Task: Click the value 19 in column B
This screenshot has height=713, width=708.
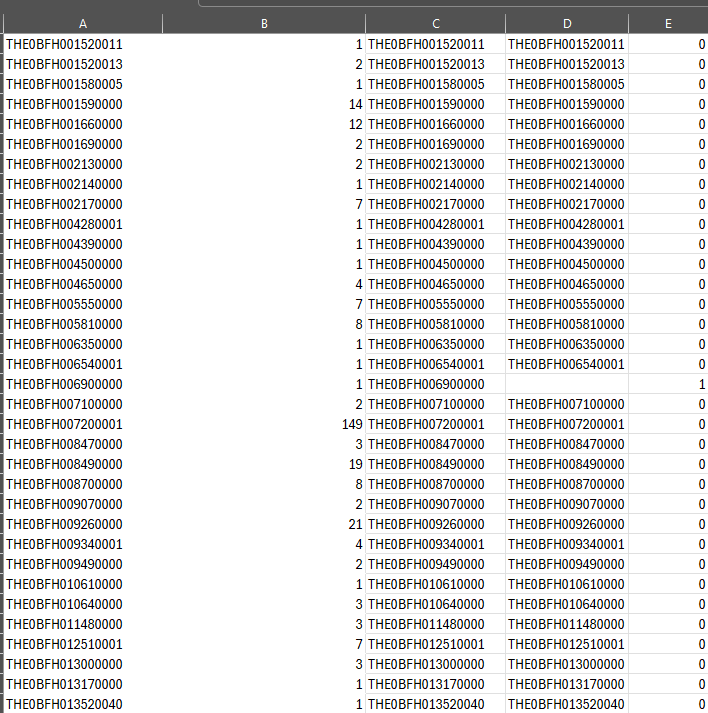Action: click(x=264, y=464)
